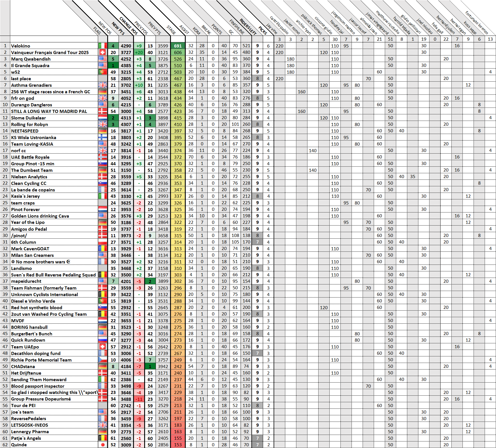
Task: Click the US flag next to Marq Qwabendish
Action: 103,59
